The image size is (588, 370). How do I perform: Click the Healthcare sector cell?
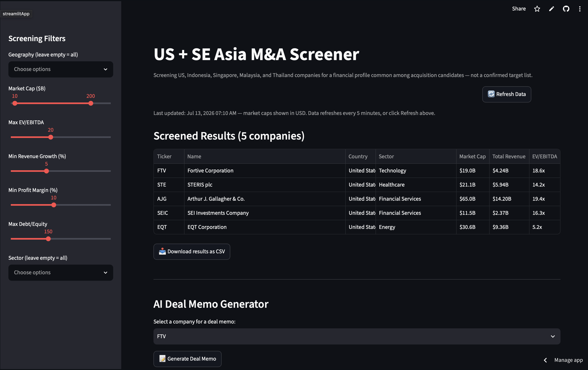[x=416, y=185]
